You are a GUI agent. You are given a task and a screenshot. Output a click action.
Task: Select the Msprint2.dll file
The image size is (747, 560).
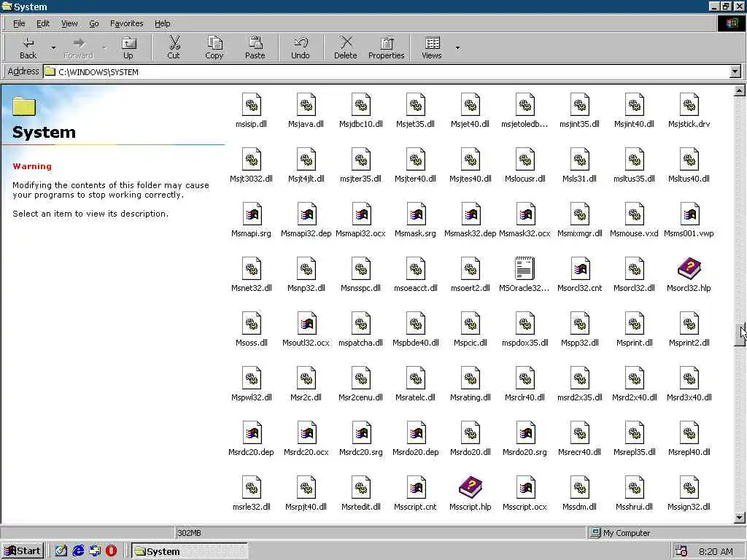[x=689, y=330]
